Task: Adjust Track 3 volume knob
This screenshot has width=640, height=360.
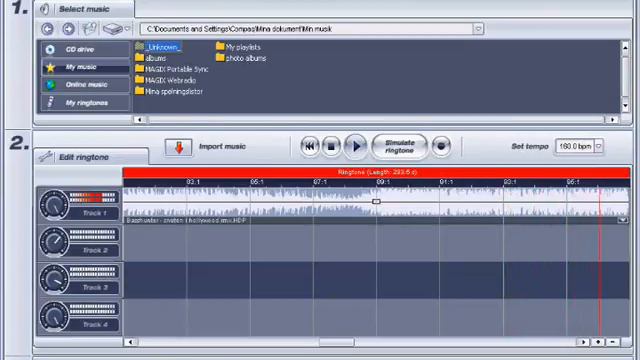Action: (54, 279)
